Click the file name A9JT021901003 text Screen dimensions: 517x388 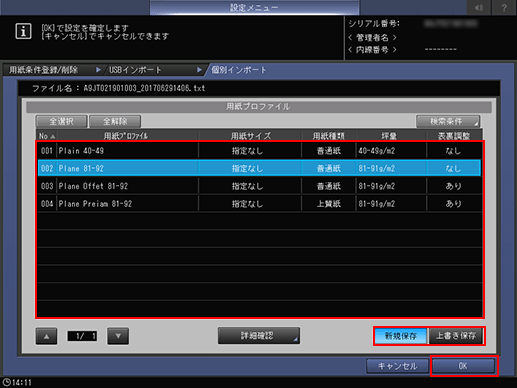point(144,88)
